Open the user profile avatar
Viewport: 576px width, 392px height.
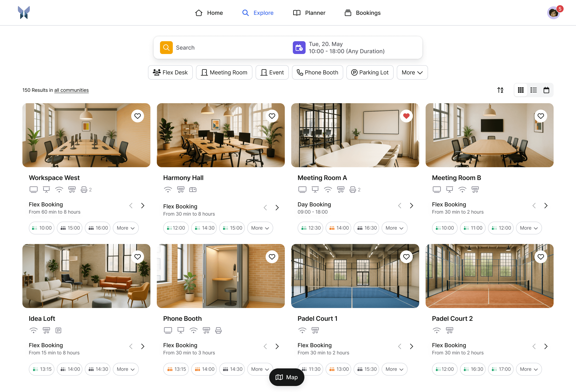(553, 13)
